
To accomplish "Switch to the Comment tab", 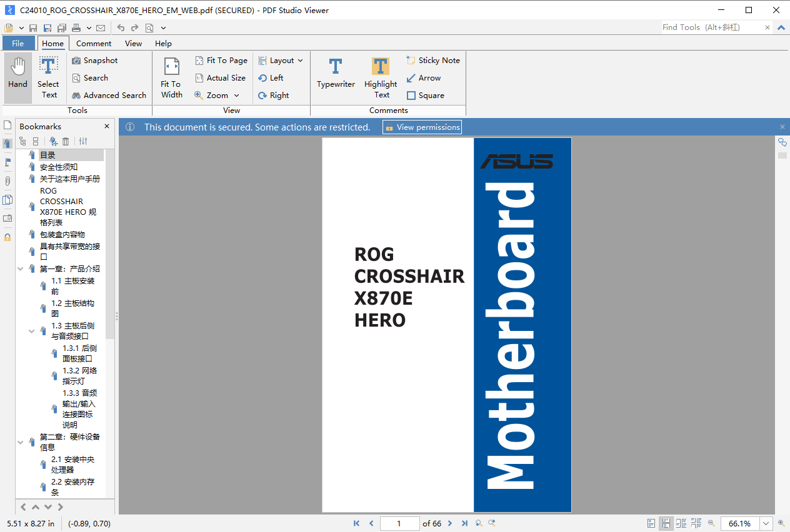I will (x=93, y=43).
